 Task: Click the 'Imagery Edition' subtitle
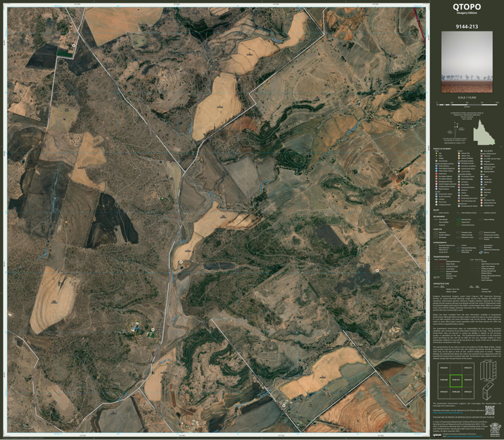point(467,13)
